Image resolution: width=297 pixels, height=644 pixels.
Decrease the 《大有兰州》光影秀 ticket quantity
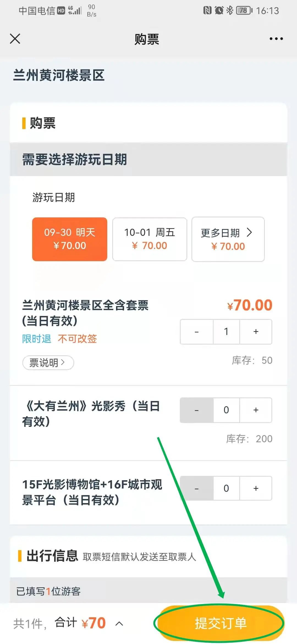197,410
